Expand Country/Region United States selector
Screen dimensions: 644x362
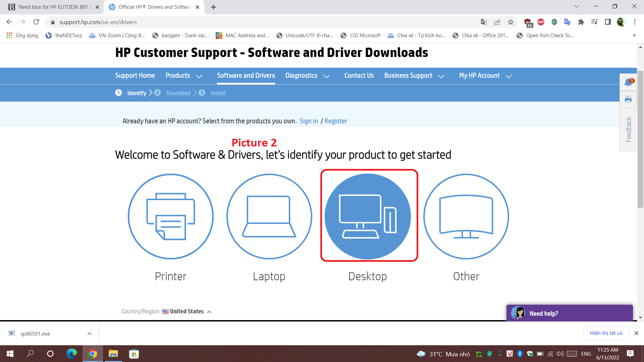pyautogui.click(x=186, y=311)
